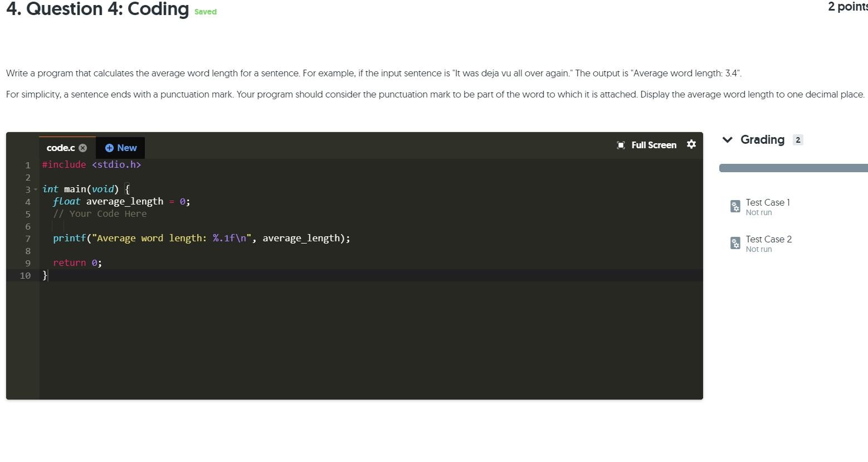Image resolution: width=868 pixels, height=462 pixels.
Task: Click line number 10 in gutter
Action: point(25,275)
